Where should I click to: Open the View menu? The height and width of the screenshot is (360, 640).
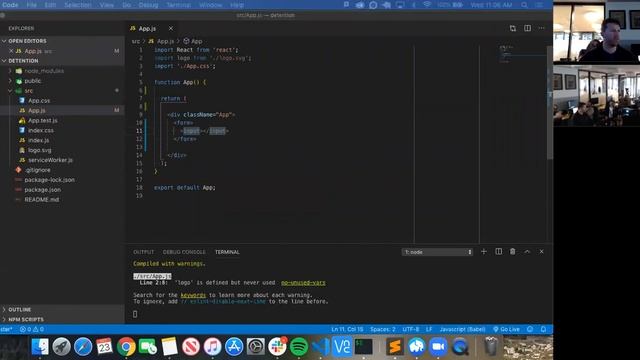(x=107, y=5)
